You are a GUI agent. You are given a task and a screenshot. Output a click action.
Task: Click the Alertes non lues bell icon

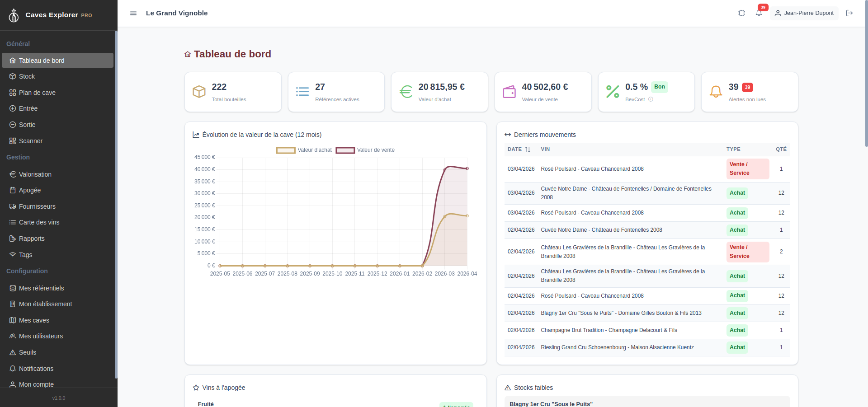click(x=716, y=92)
